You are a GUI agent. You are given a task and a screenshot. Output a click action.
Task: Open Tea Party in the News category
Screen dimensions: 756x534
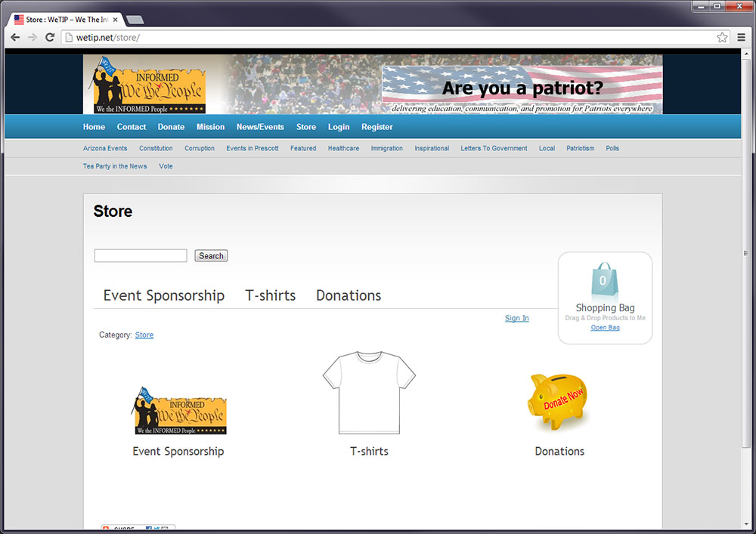(115, 166)
